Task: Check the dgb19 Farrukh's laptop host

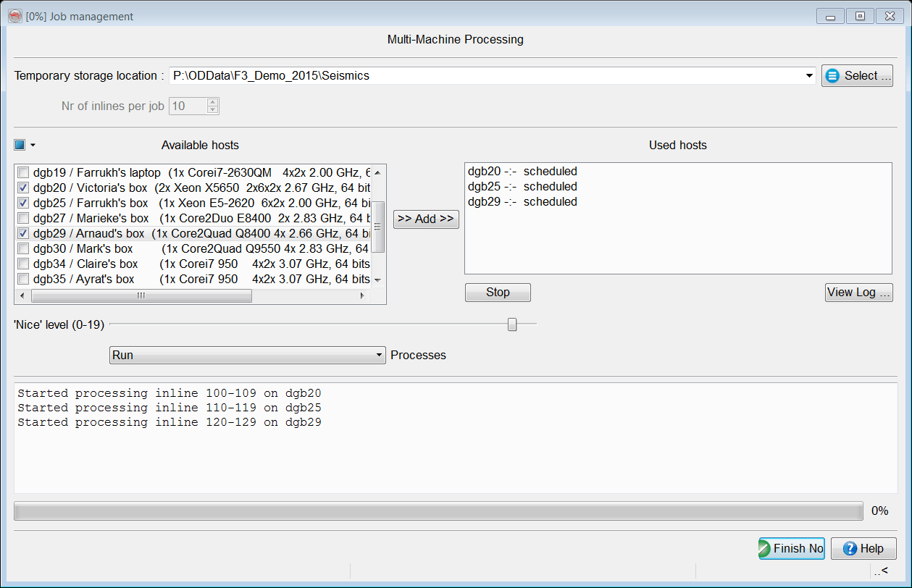Action: click(x=24, y=172)
